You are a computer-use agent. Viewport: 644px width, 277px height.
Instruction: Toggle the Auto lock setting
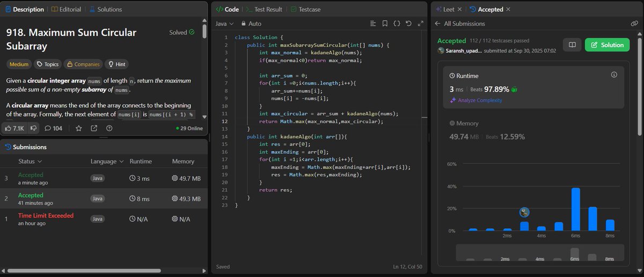(x=252, y=24)
